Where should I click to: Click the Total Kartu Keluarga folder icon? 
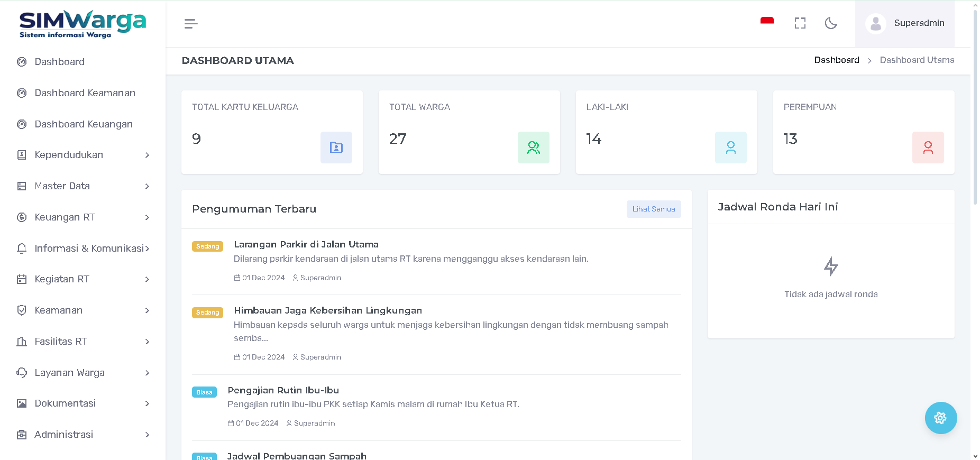(336, 148)
